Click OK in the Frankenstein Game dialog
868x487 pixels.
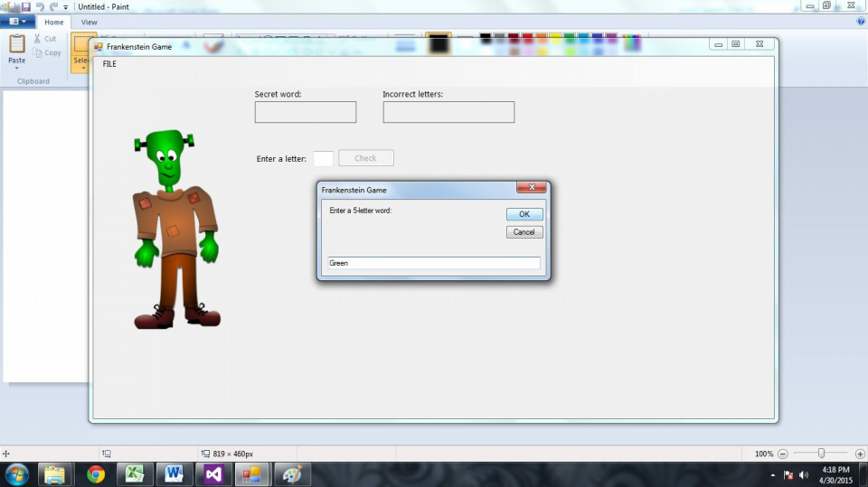(524, 214)
